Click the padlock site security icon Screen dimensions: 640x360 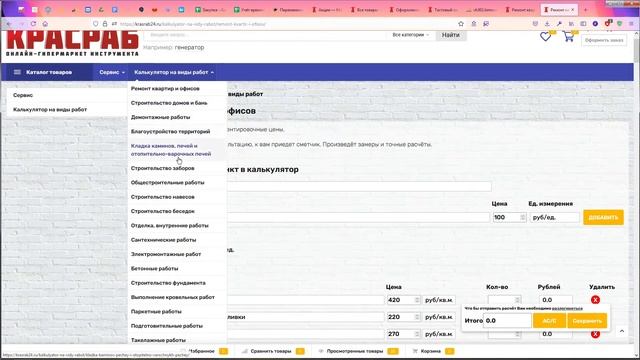[105, 24]
